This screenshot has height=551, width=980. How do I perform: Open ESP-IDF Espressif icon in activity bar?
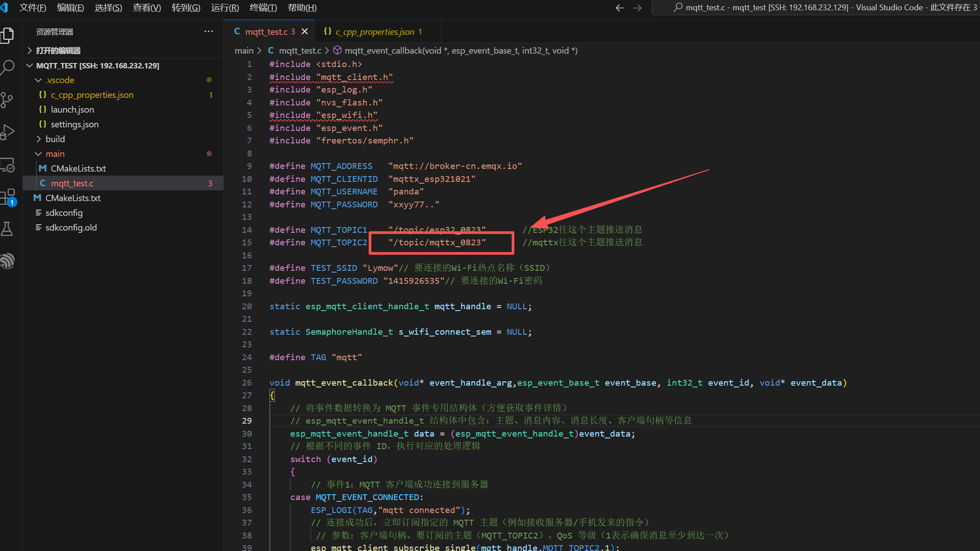[7, 261]
